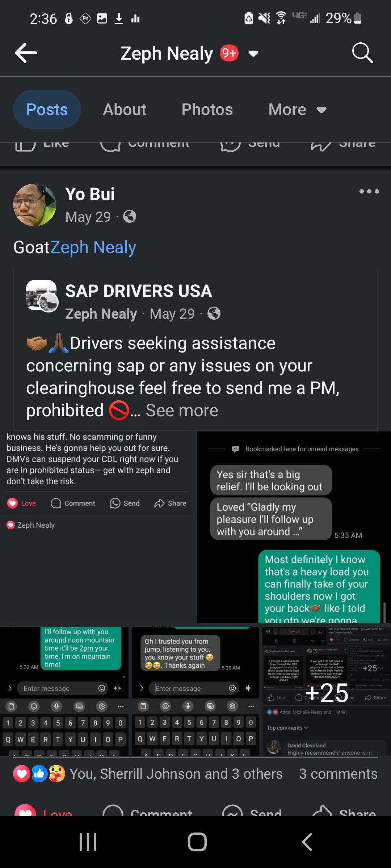The height and width of the screenshot is (868, 391).
Task: Open tagged Zeph Nealy link
Action: click(x=93, y=247)
